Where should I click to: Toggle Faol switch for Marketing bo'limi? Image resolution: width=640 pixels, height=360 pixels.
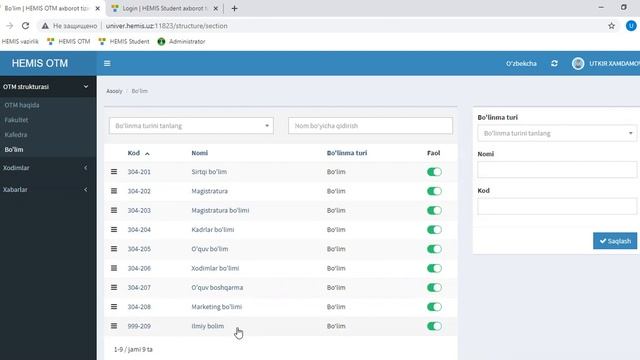point(434,307)
